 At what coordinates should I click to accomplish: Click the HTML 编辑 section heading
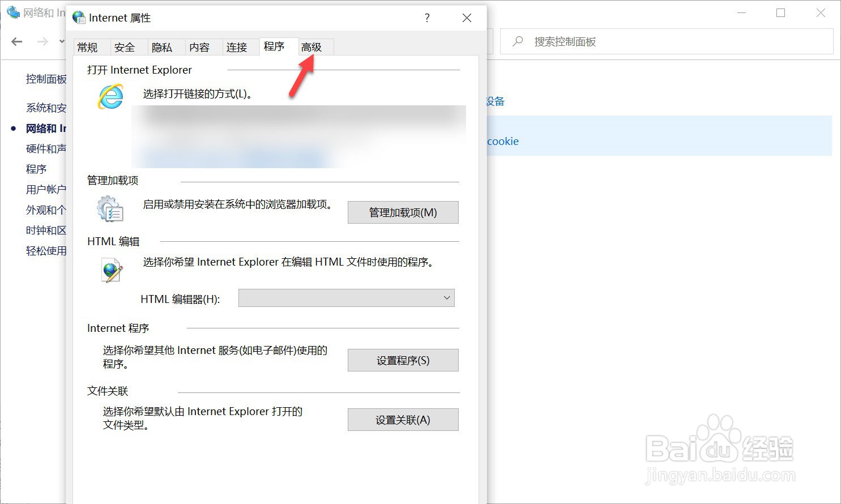point(113,242)
